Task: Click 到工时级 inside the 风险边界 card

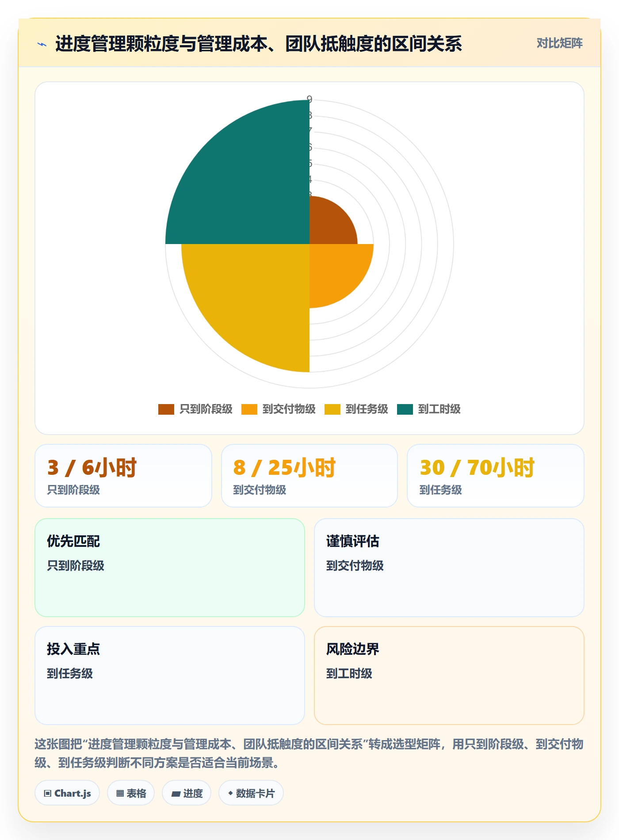Action: (x=349, y=674)
